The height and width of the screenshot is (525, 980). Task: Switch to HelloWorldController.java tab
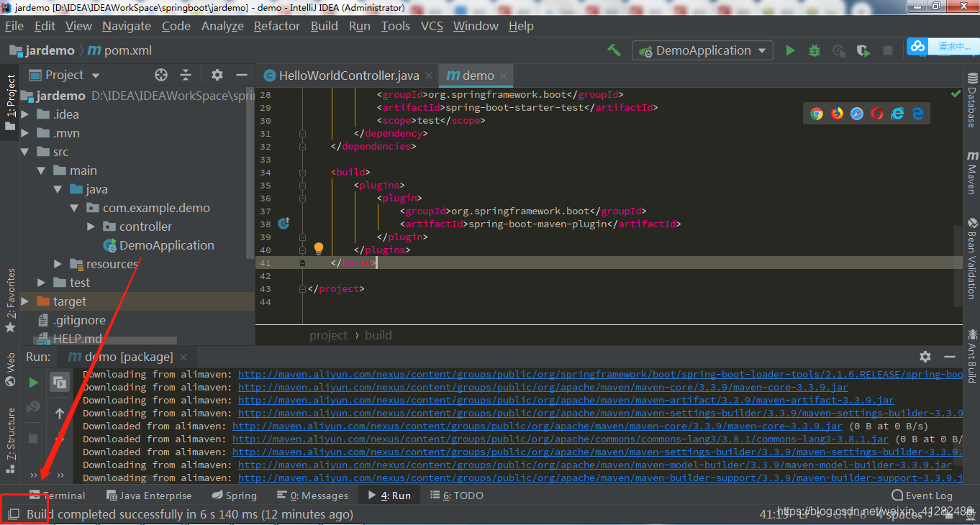[348, 76]
